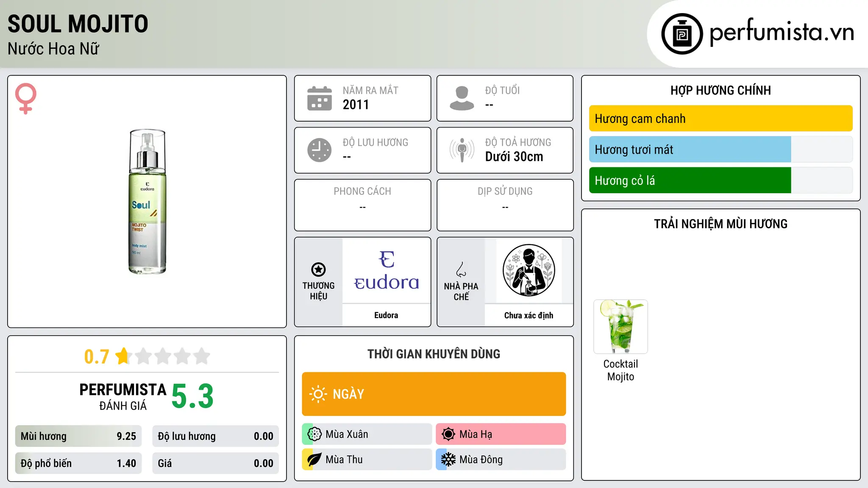Click the perfumista.vn site name

pyautogui.click(x=782, y=32)
